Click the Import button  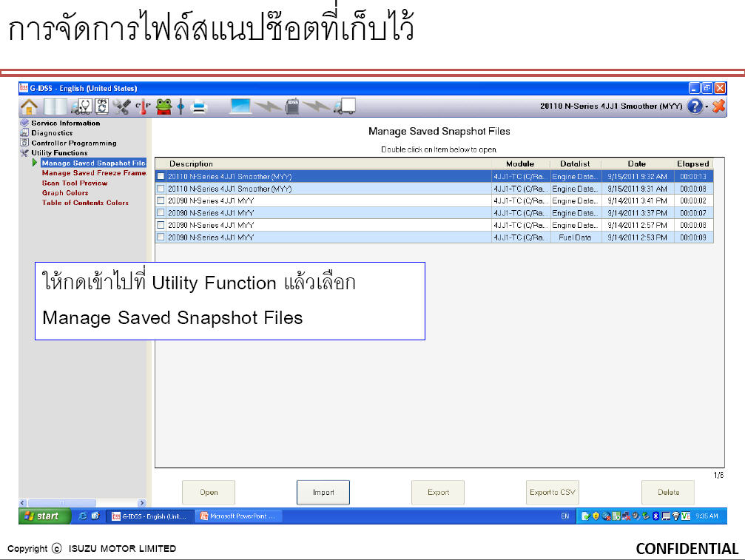(x=323, y=493)
